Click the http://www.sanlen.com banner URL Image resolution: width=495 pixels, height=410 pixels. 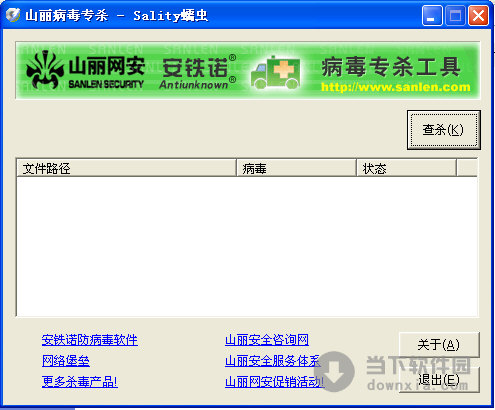[x=396, y=87]
